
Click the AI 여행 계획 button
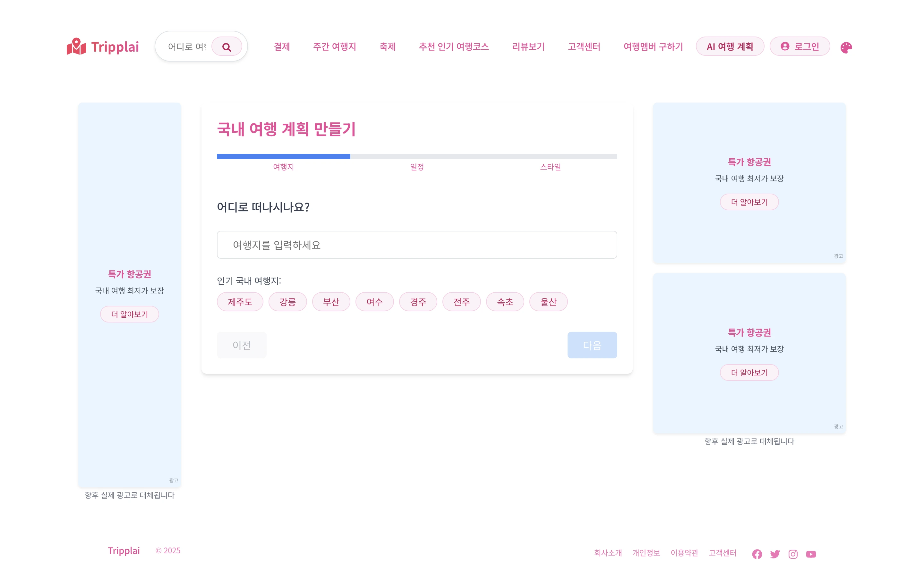click(730, 46)
